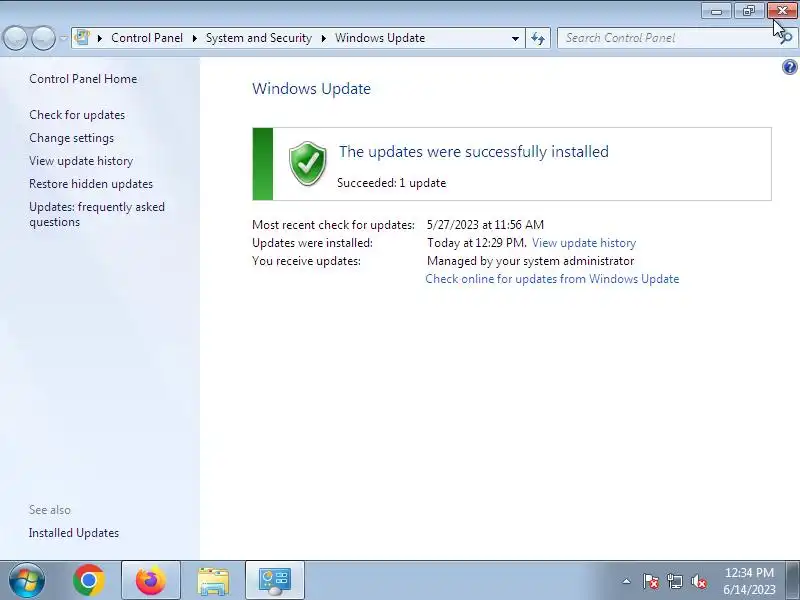Click Check for updates link
This screenshot has width=800, height=600.
77,115
